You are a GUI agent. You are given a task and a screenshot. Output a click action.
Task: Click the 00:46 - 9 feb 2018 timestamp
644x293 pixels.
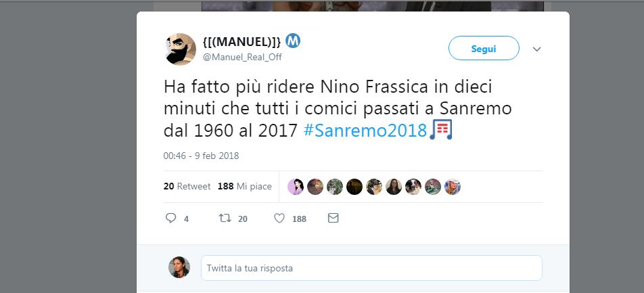[201, 156]
